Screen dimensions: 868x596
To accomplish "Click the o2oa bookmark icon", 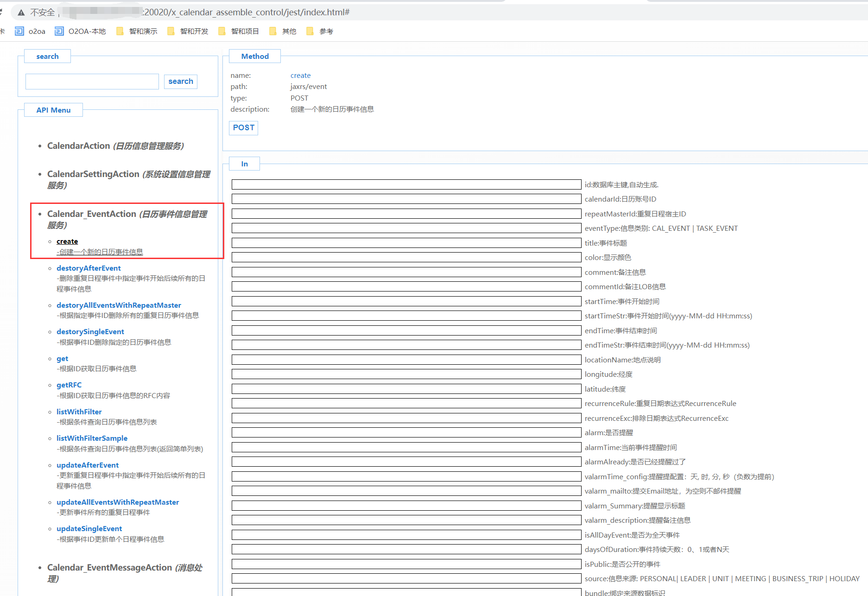I will point(19,31).
